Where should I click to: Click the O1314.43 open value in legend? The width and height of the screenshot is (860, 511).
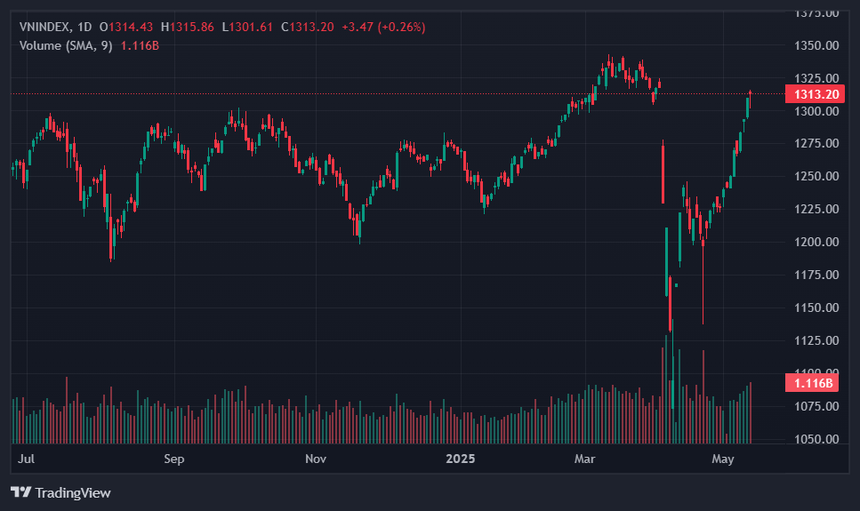pos(126,27)
